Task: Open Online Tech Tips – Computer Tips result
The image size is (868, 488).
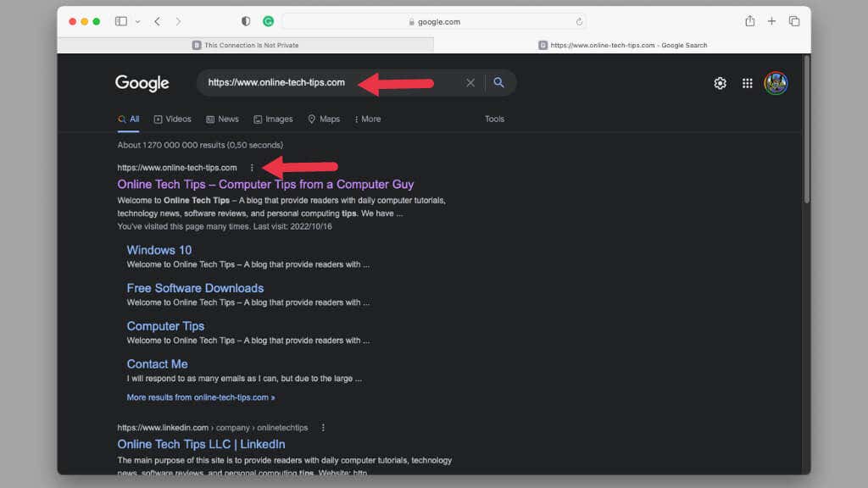Action: point(265,184)
